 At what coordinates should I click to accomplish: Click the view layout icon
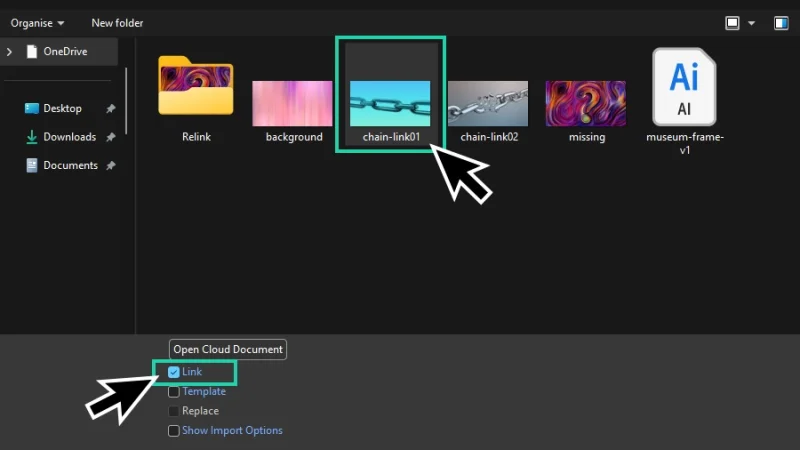tap(732, 22)
